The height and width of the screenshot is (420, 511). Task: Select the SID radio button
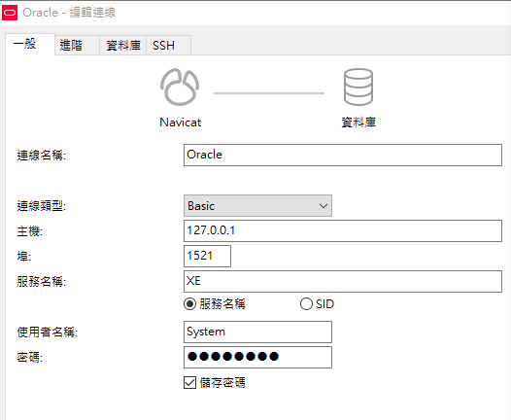pyautogui.click(x=306, y=304)
